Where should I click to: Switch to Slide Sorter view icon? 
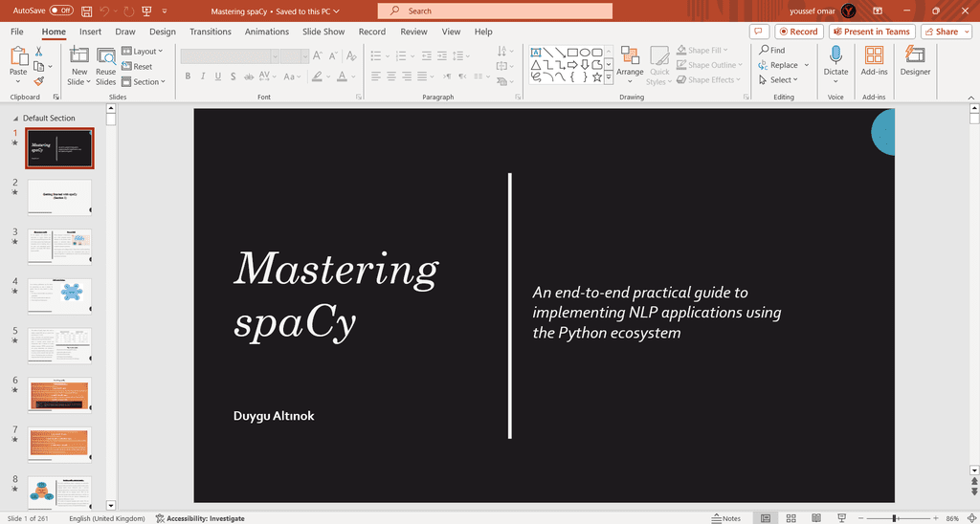791,518
